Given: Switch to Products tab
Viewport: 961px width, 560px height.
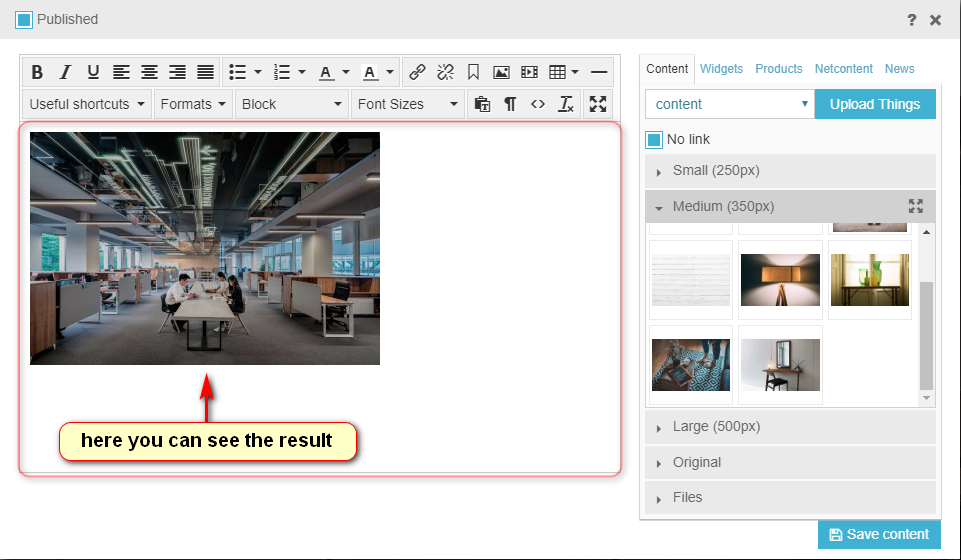Looking at the screenshot, I should [x=778, y=69].
